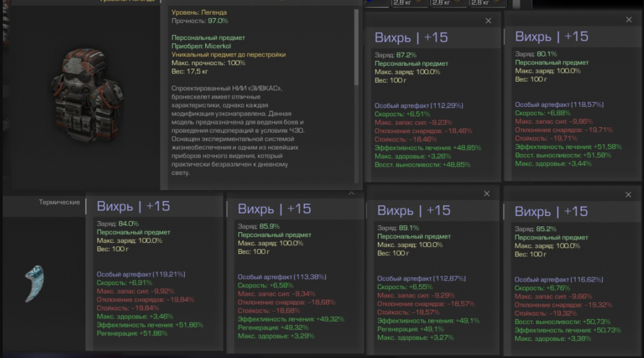Click 'Эффективность лечения: +48,85%' stat
The width and height of the screenshot is (644, 358).
(x=428, y=148)
